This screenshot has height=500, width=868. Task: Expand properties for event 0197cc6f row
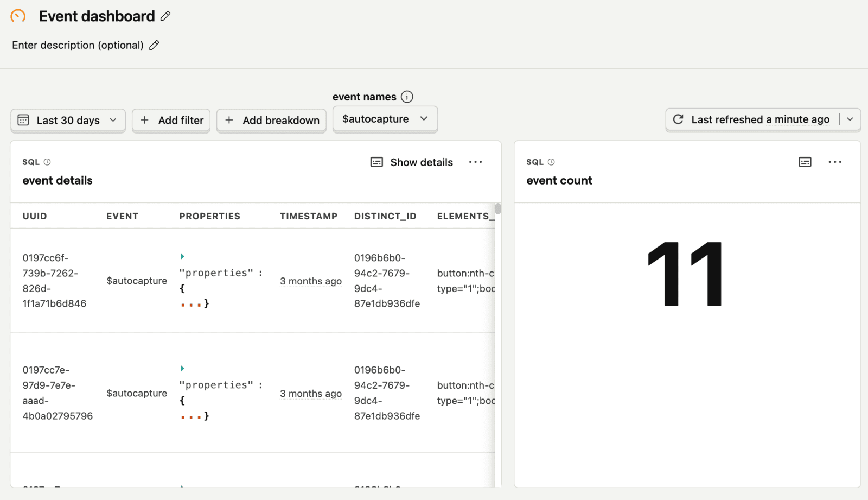tap(182, 256)
